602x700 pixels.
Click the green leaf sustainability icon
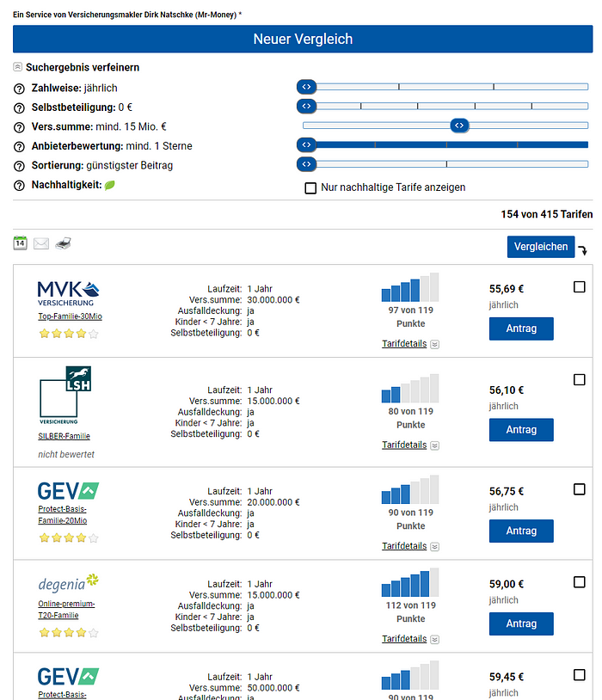point(110,185)
